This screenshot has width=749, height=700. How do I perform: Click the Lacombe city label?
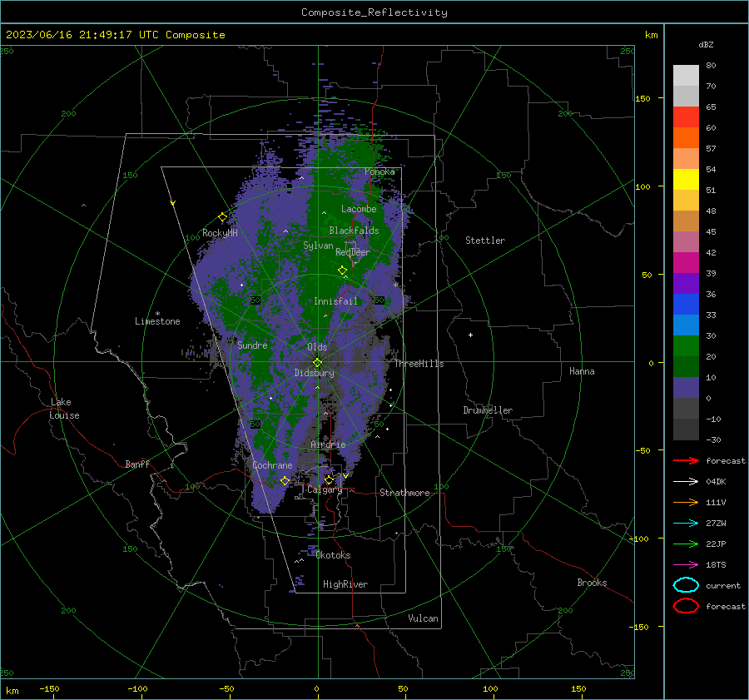click(359, 209)
